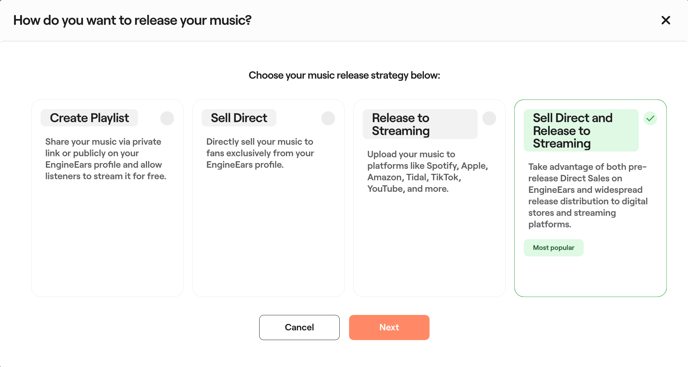Choose the Sell Direct radio circle
Image resolution: width=688 pixels, height=367 pixels.
[x=328, y=118]
